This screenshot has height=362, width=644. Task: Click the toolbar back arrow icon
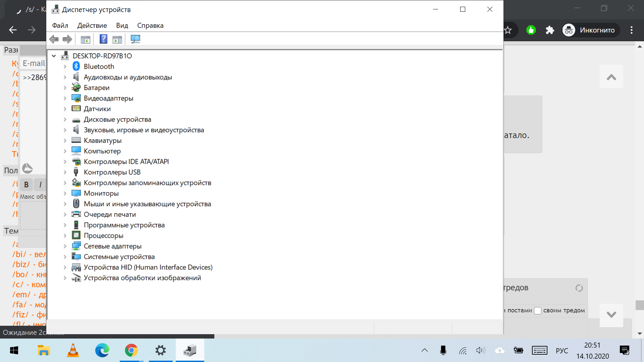pos(54,40)
